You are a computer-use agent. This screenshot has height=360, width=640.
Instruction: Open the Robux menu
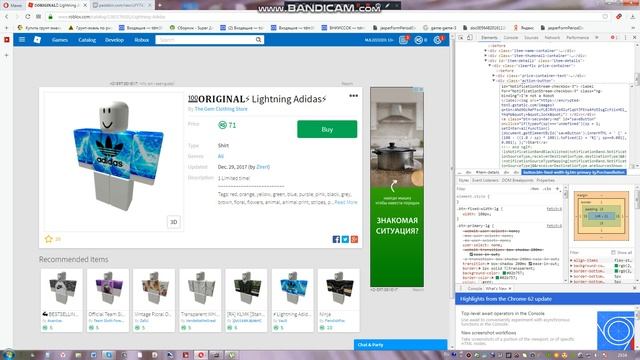142,40
